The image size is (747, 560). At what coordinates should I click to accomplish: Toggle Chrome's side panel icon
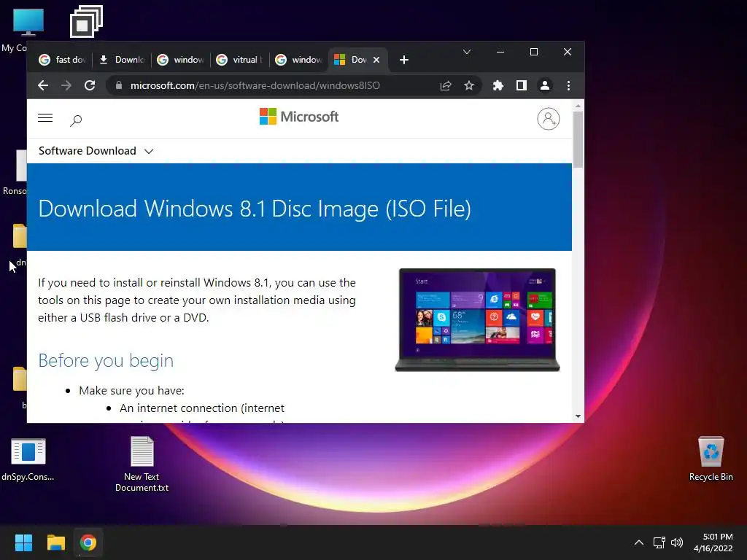[521, 86]
